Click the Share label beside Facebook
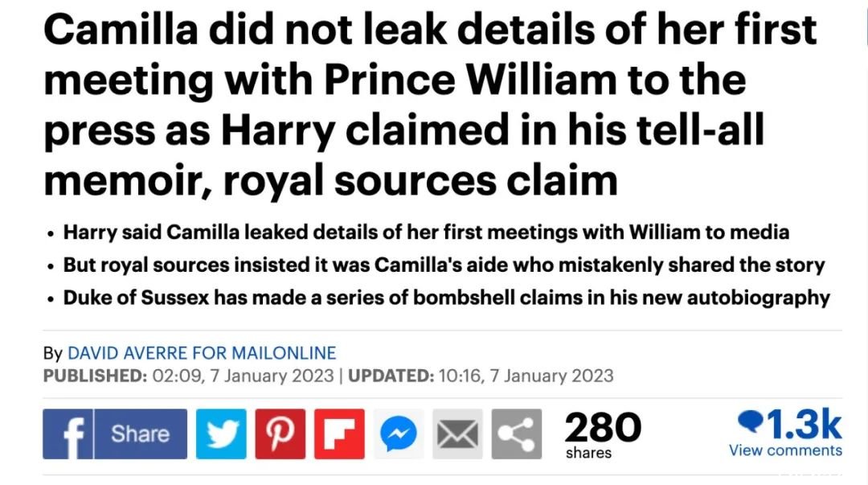 click(140, 434)
